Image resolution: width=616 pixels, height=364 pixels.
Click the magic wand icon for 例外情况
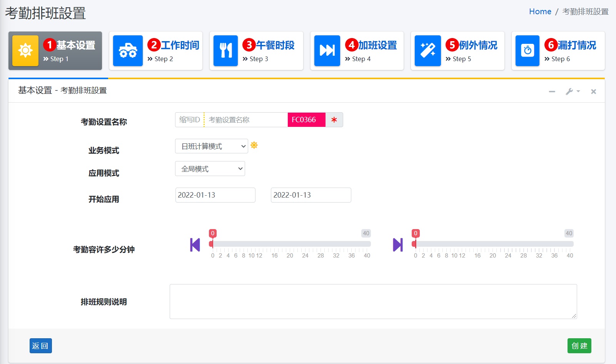pyautogui.click(x=427, y=51)
